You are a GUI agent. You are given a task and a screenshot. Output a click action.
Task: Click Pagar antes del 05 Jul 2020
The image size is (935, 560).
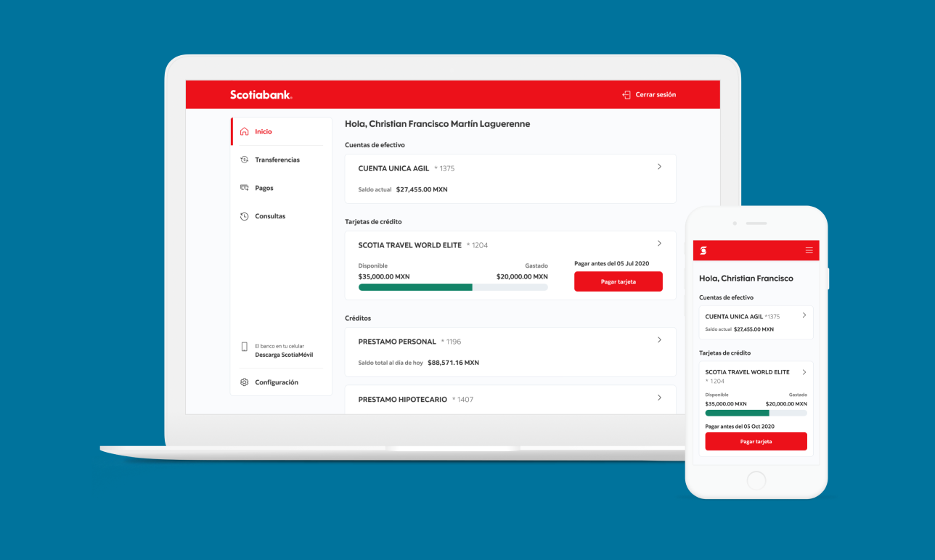(611, 263)
